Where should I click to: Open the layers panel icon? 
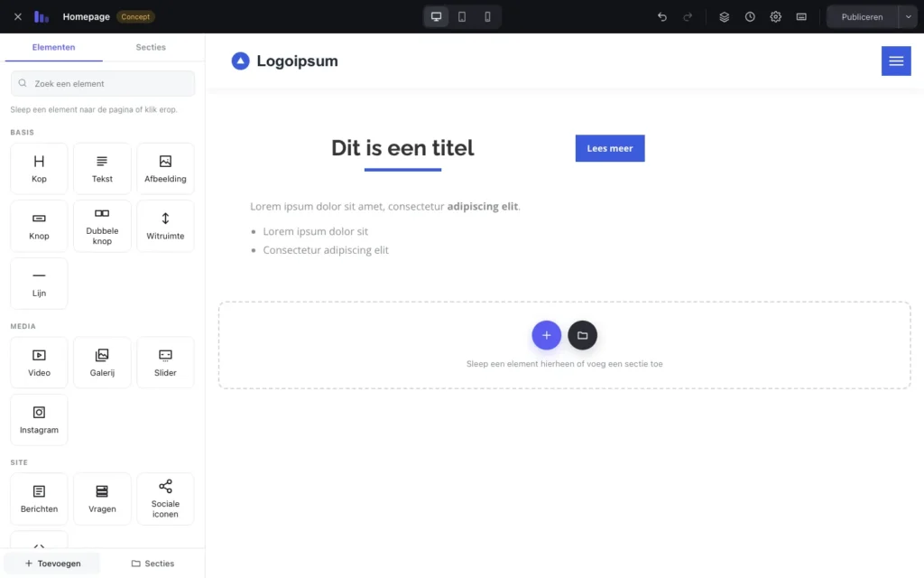click(x=725, y=16)
